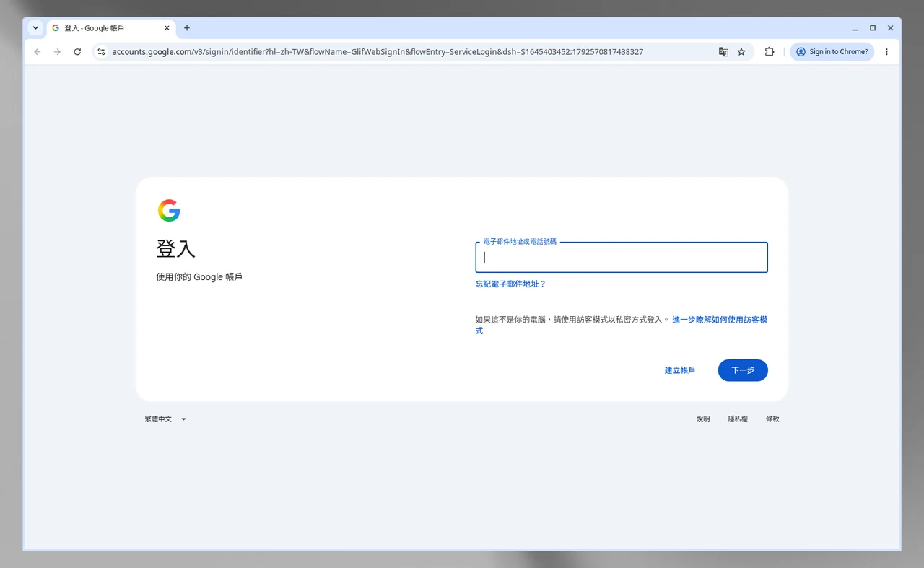Select the 登入 - Google 帳戶 tab
The width and height of the screenshot is (924, 568).
(111, 28)
